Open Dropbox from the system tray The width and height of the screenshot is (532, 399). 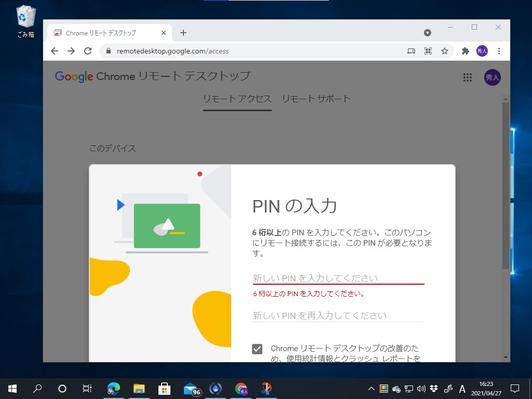pyautogui.click(x=432, y=388)
